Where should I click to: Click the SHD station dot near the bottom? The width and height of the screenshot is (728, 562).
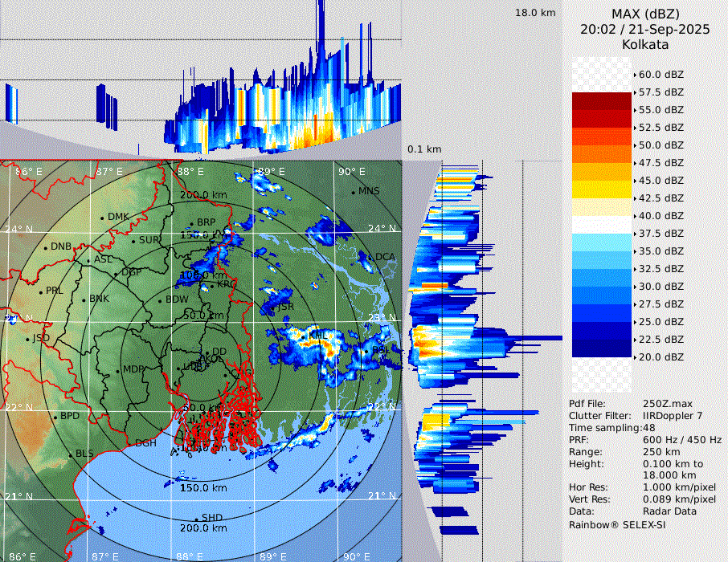(x=196, y=519)
